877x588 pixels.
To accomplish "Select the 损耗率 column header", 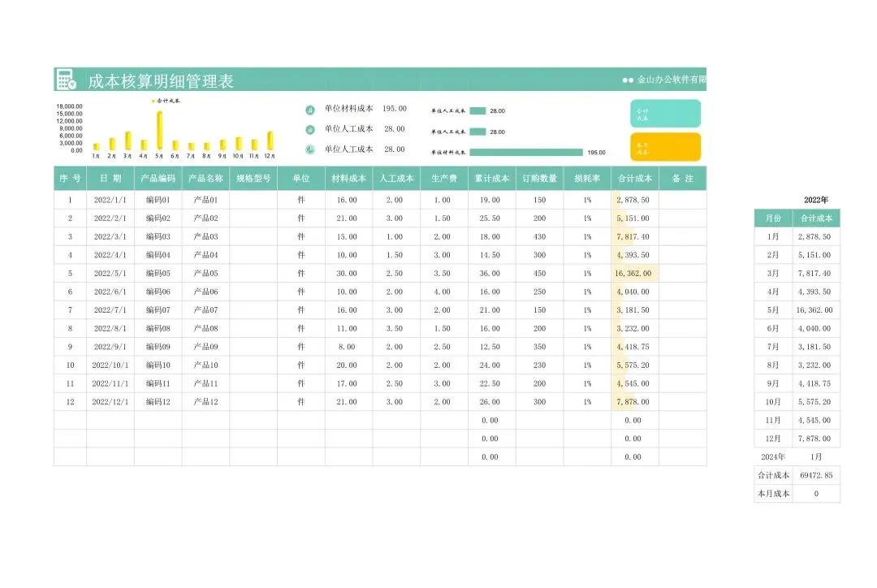I will click(x=587, y=179).
